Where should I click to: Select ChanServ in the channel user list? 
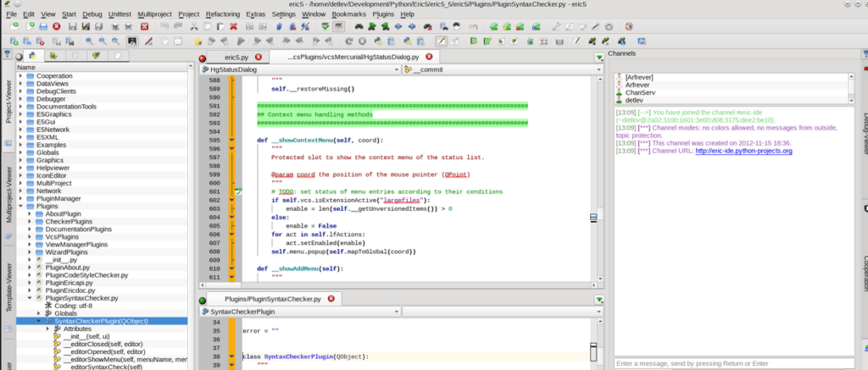point(640,93)
